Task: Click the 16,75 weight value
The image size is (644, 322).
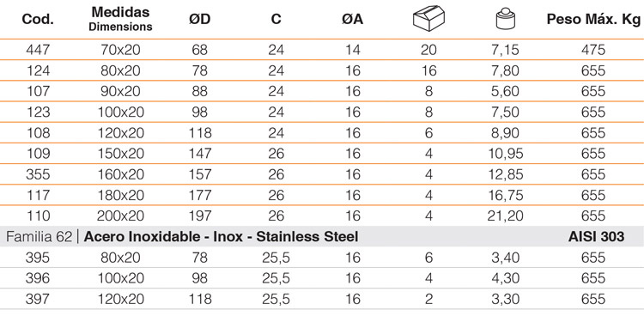Action: (x=505, y=195)
